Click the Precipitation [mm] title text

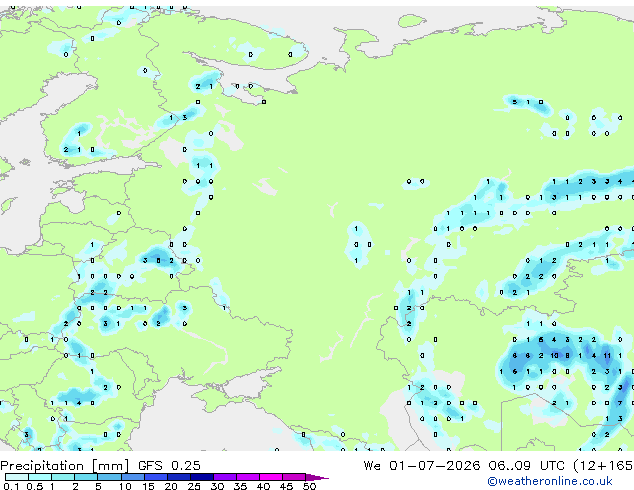pyautogui.click(x=65, y=466)
